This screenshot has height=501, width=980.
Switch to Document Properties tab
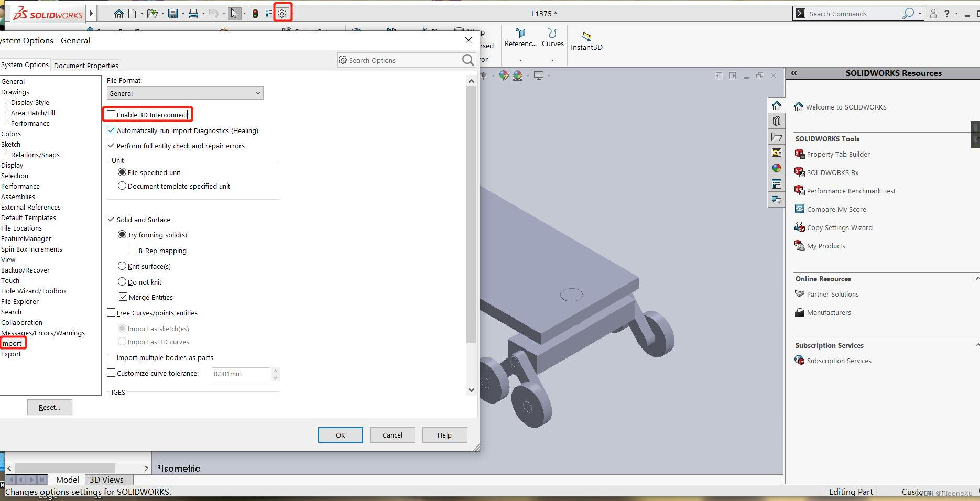(86, 66)
